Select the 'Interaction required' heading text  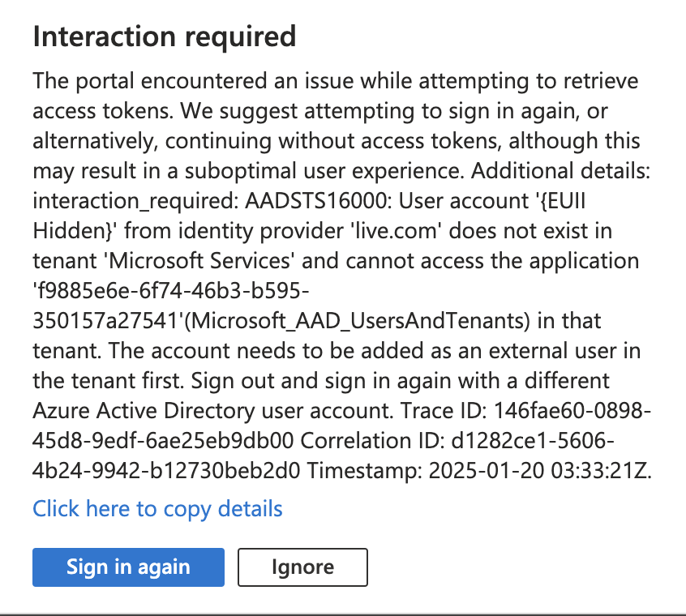click(164, 36)
